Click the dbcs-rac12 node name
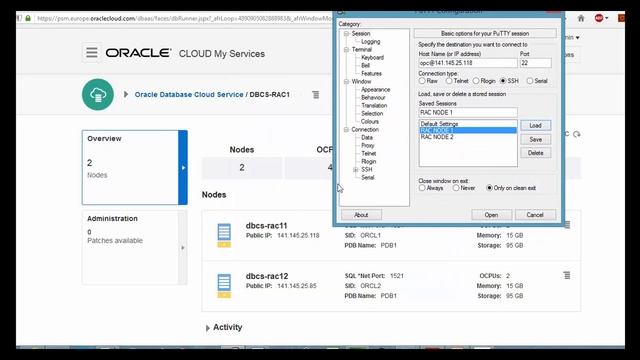 (267, 276)
